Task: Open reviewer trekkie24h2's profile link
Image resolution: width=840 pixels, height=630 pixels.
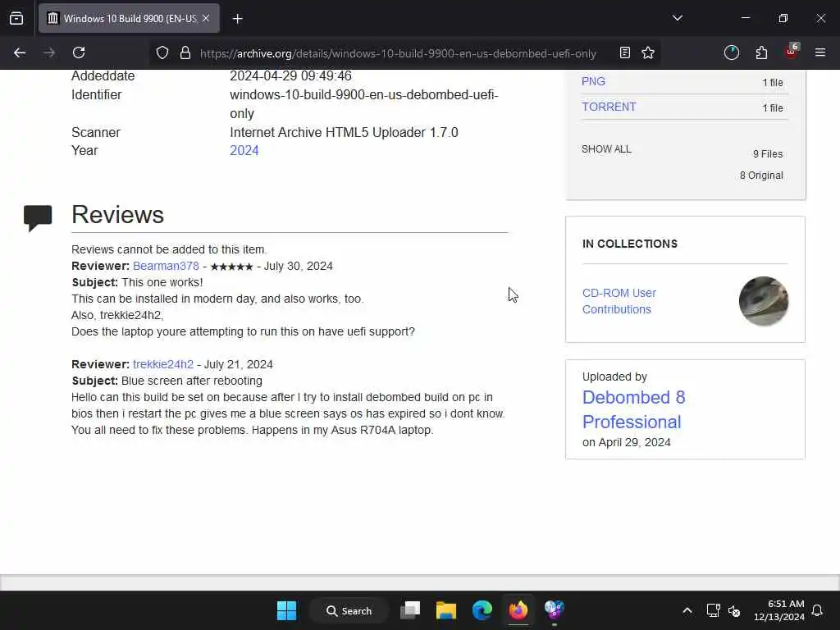Action: click(x=163, y=364)
